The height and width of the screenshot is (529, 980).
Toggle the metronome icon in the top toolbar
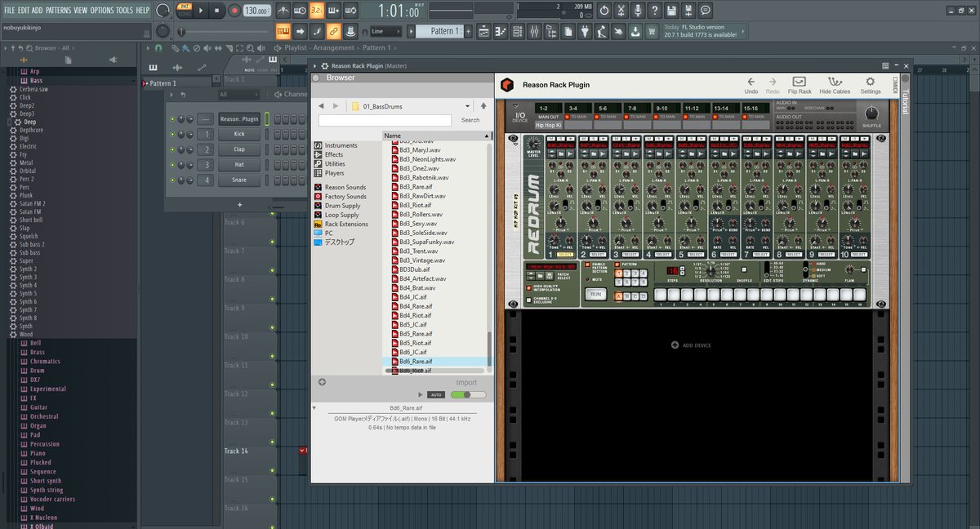pyautogui.click(x=283, y=11)
